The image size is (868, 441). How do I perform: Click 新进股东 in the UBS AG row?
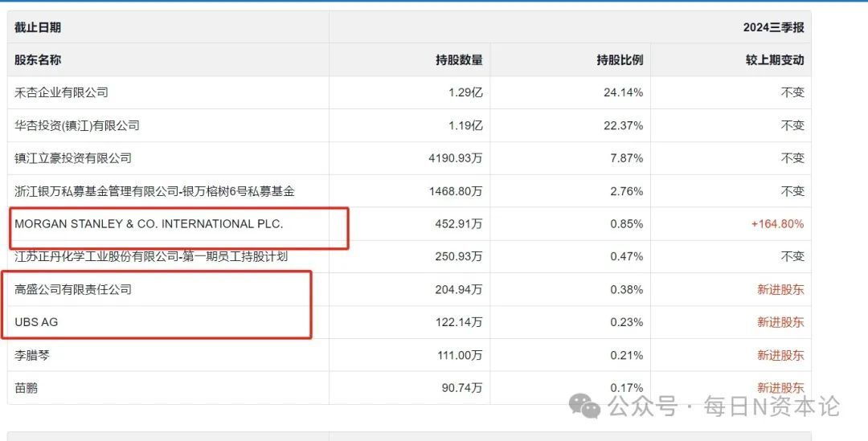click(780, 322)
